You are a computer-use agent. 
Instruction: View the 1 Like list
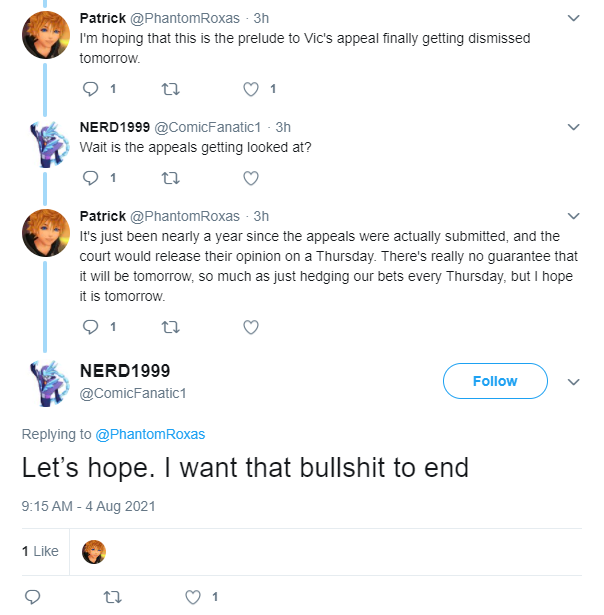click(40, 551)
